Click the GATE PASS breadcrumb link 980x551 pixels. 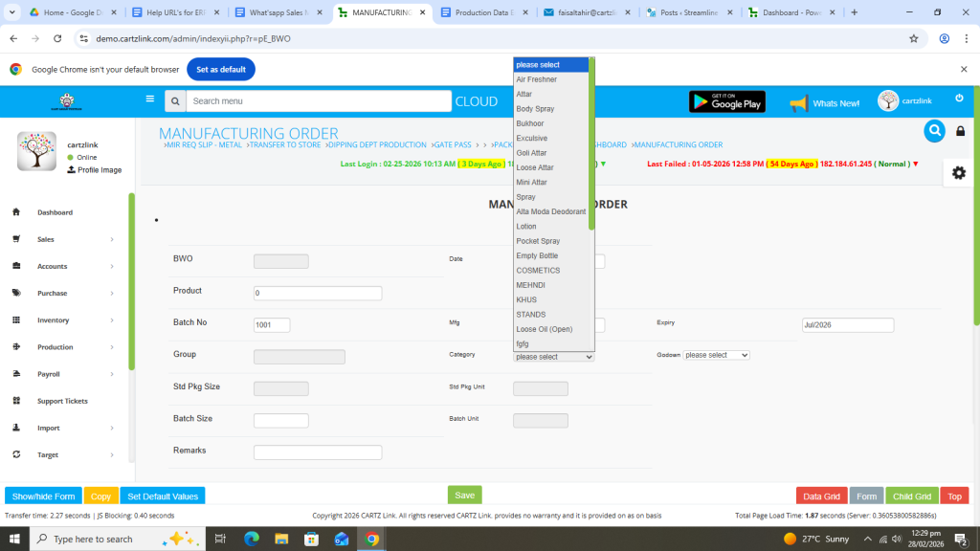coord(453,145)
